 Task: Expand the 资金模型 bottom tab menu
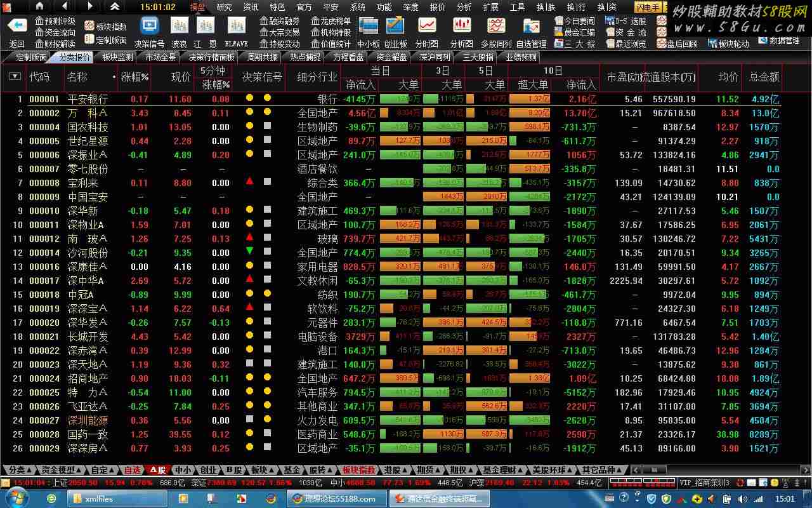point(60,470)
